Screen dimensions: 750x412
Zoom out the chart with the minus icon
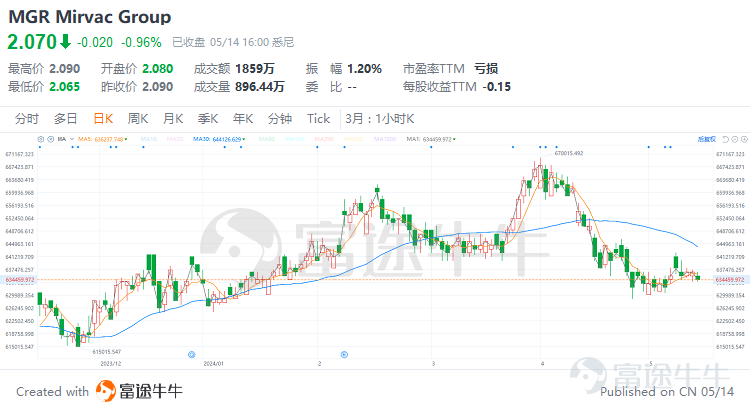(735, 139)
